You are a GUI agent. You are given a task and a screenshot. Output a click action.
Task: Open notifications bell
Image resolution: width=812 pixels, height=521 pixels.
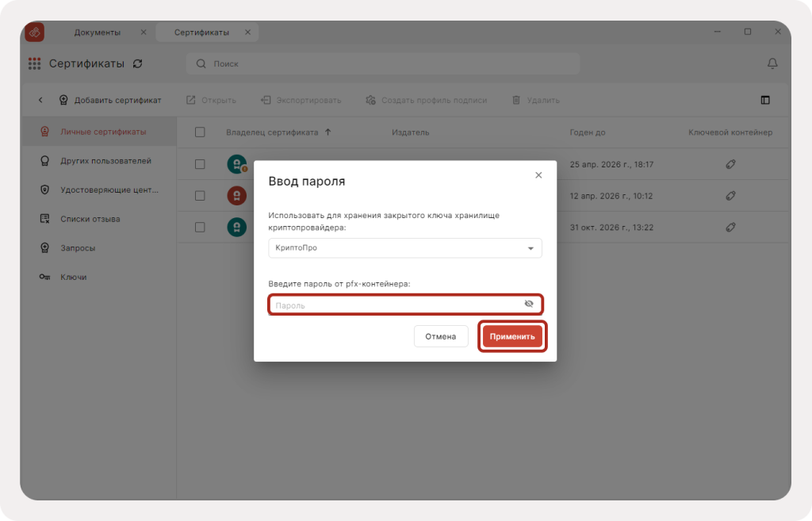[772, 63]
